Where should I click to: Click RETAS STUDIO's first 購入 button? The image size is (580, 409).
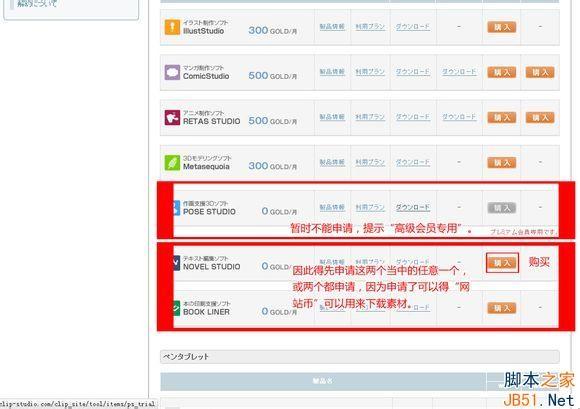pos(501,118)
